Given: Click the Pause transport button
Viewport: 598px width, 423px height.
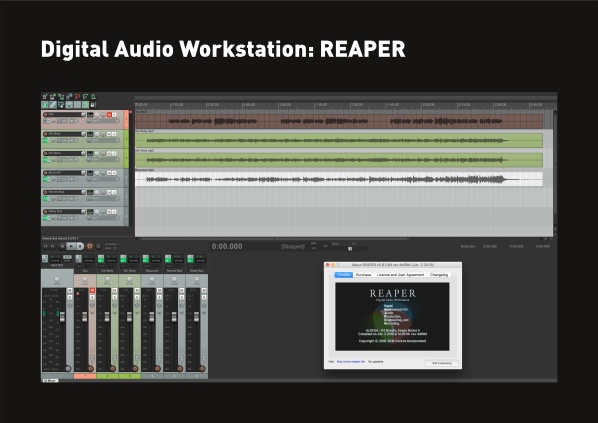Looking at the screenshot, I should point(80,246).
